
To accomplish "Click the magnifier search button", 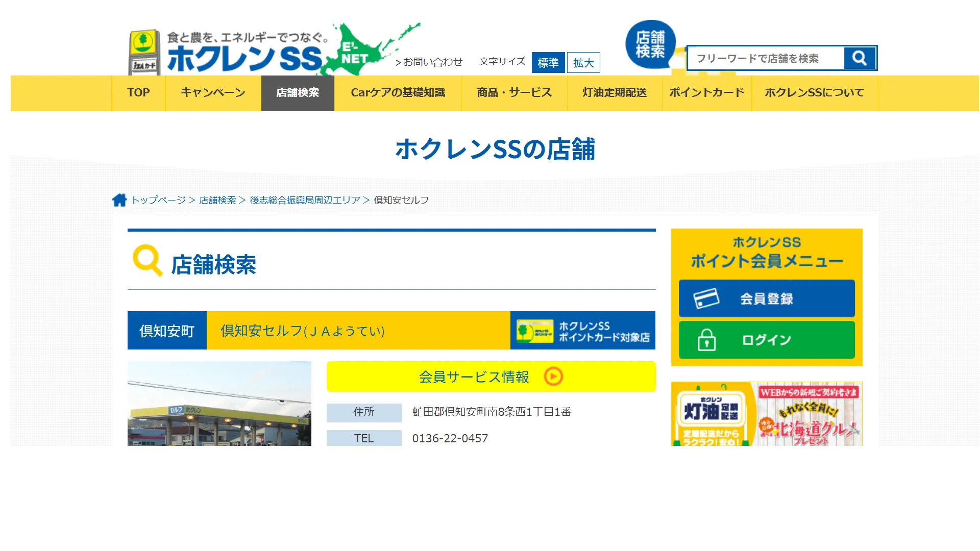I will pyautogui.click(x=860, y=58).
